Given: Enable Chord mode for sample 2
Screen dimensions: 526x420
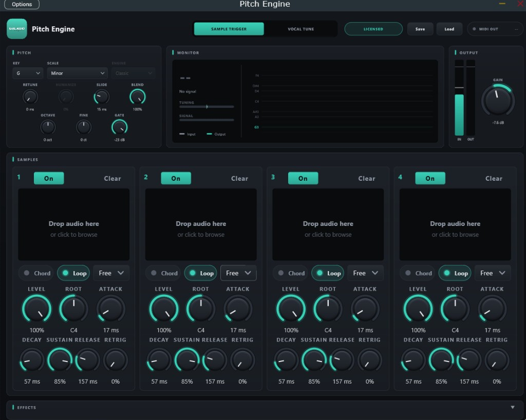Looking at the screenshot, I should pos(164,273).
